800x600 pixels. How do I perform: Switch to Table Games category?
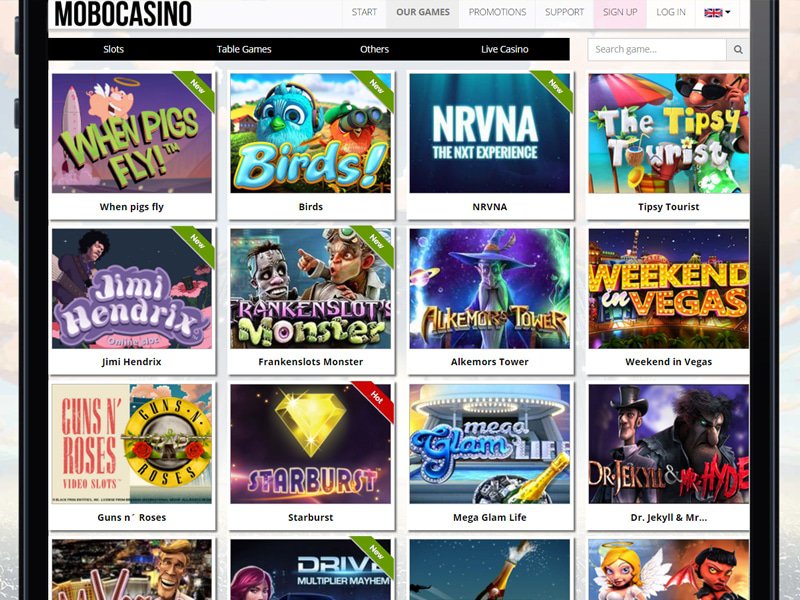[x=244, y=49]
